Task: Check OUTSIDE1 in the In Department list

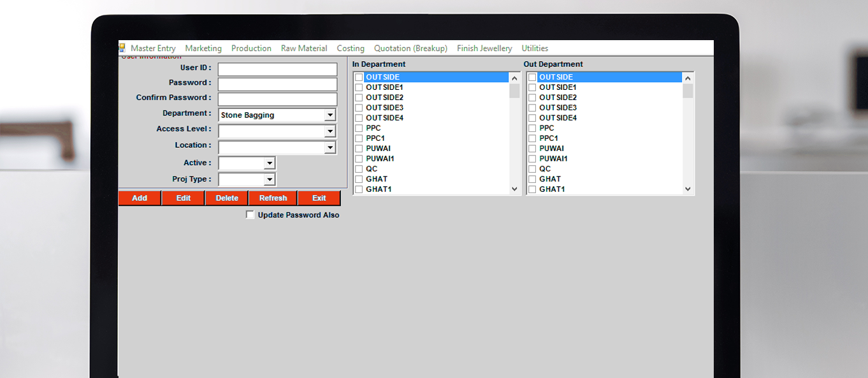Action: coord(359,87)
